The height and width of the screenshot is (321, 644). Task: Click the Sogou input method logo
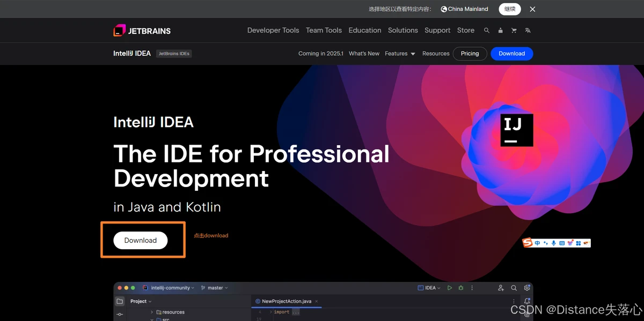coord(528,243)
